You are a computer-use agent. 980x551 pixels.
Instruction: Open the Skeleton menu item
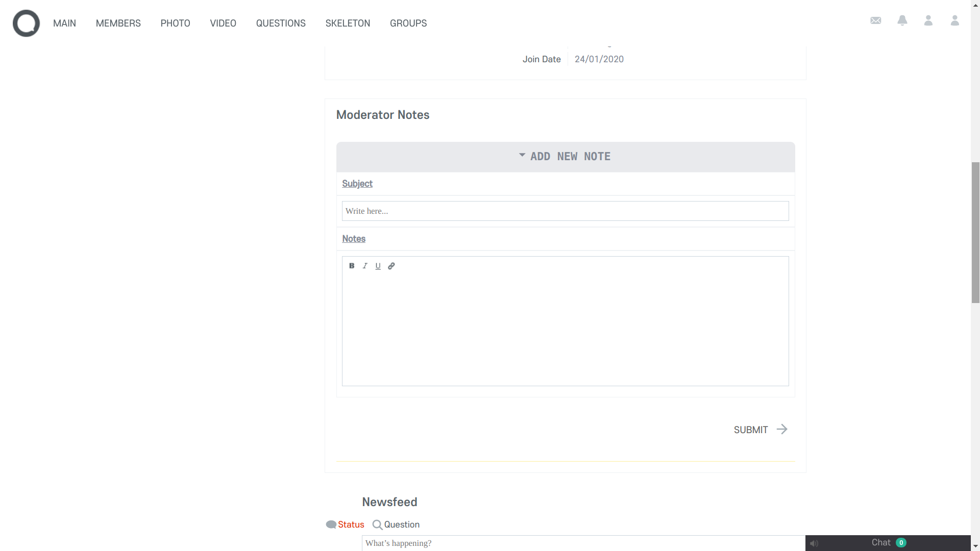tap(348, 23)
